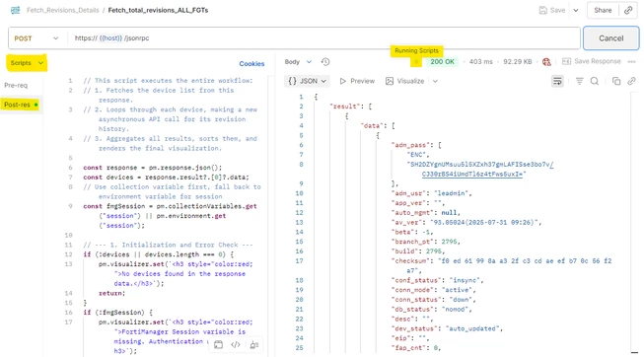The width and height of the screenshot is (644, 357).
Task: Toggle line wrap in response
Action: click(x=557, y=81)
